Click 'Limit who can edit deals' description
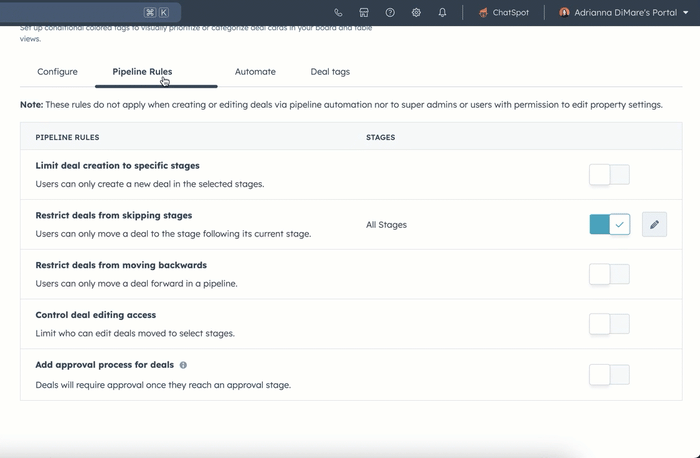Viewport: 700px width, 458px height. pyautogui.click(x=135, y=333)
